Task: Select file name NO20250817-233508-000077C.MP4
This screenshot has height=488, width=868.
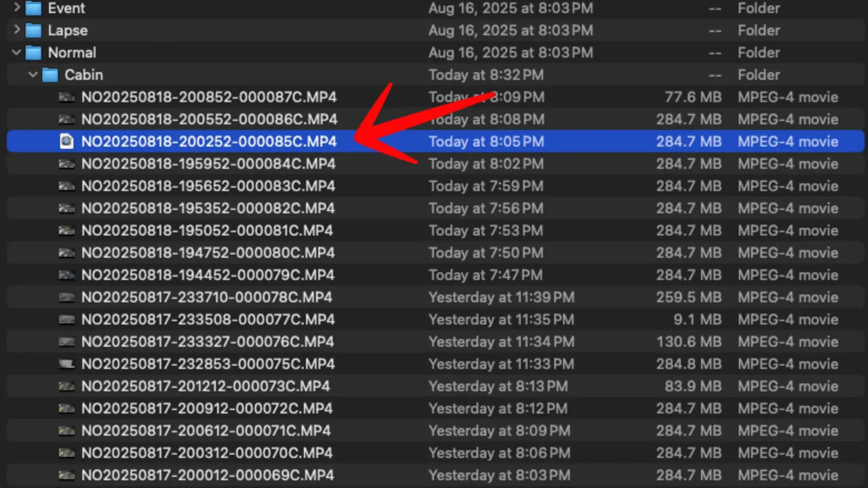Action: [208, 319]
